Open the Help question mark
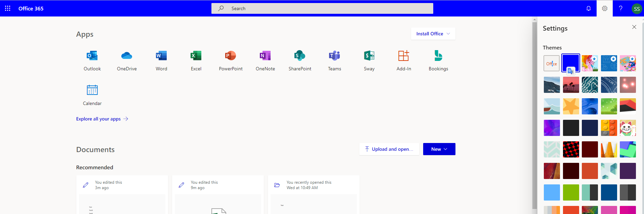This screenshot has width=644, height=214. [x=621, y=8]
